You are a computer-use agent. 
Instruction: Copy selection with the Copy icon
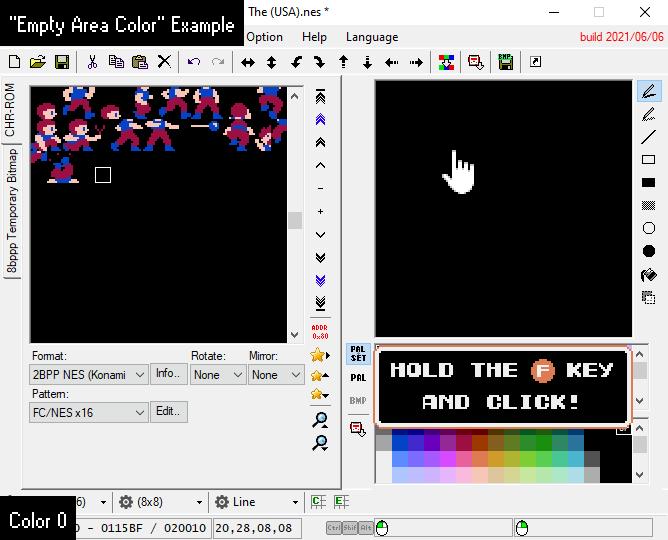(x=116, y=62)
